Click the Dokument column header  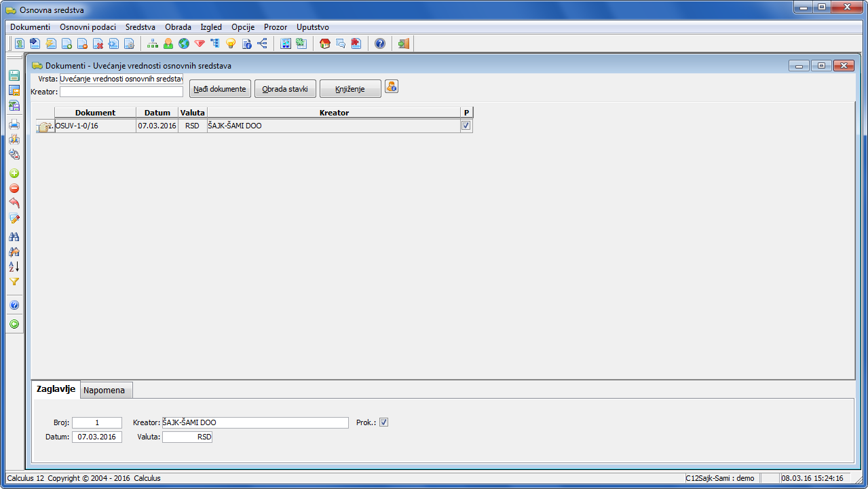pyautogui.click(x=95, y=113)
